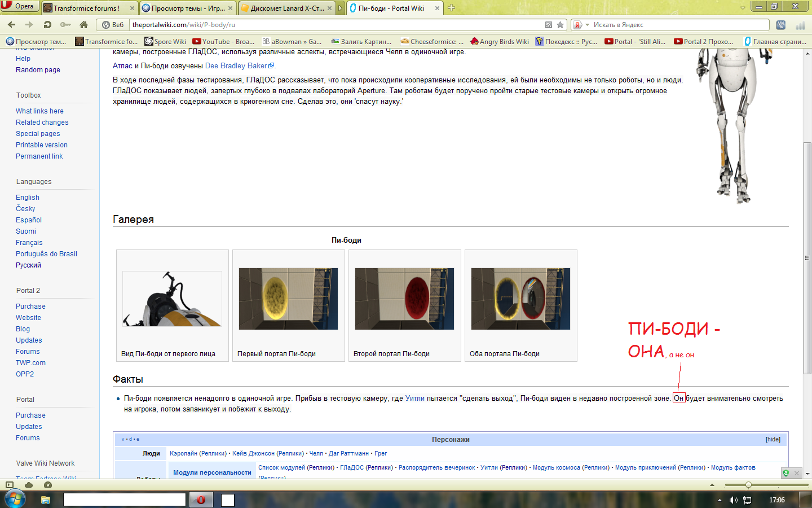Open Главная страни... bookmark
Image resolution: width=812 pixels, height=508 pixels.
tap(775, 41)
